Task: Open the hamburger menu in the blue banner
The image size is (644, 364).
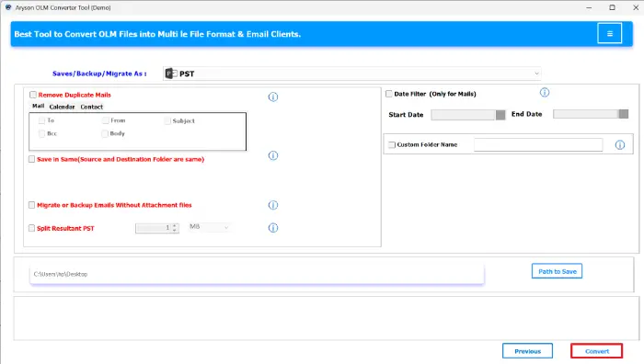Action: pos(609,33)
